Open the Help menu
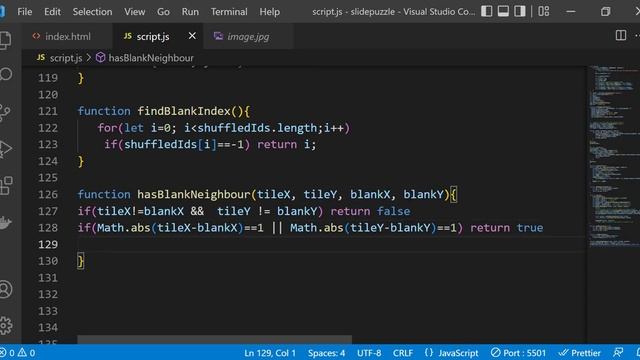This screenshot has height=360, width=640. (269, 12)
